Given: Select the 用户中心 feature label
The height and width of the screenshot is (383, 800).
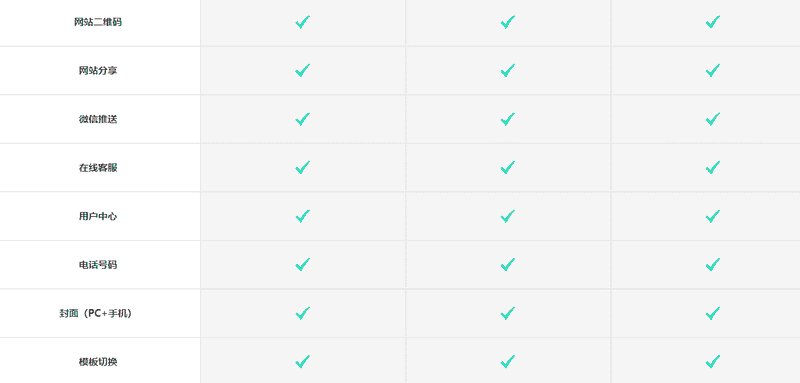Looking at the screenshot, I should tap(98, 216).
